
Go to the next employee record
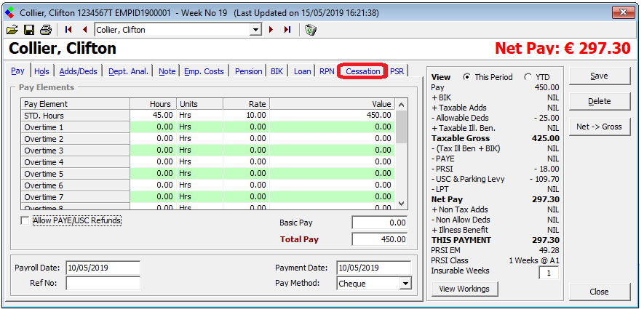(x=271, y=30)
